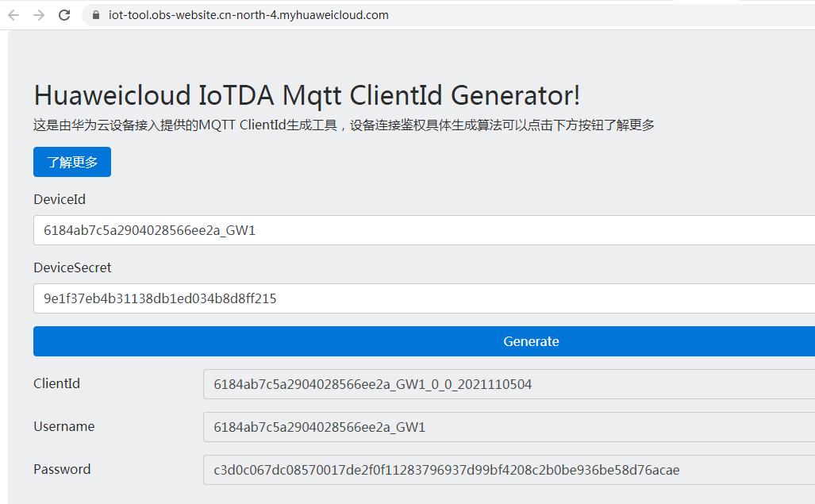The height and width of the screenshot is (504, 815).
Task: Click the DeviceSecret label
Action: pyautogui.click(x=72, y=267)
